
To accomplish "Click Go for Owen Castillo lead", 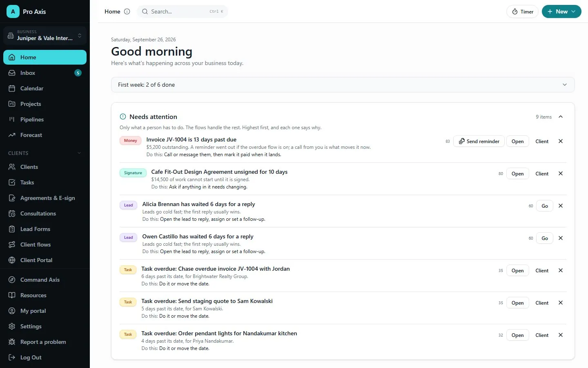I will point(545,238).
